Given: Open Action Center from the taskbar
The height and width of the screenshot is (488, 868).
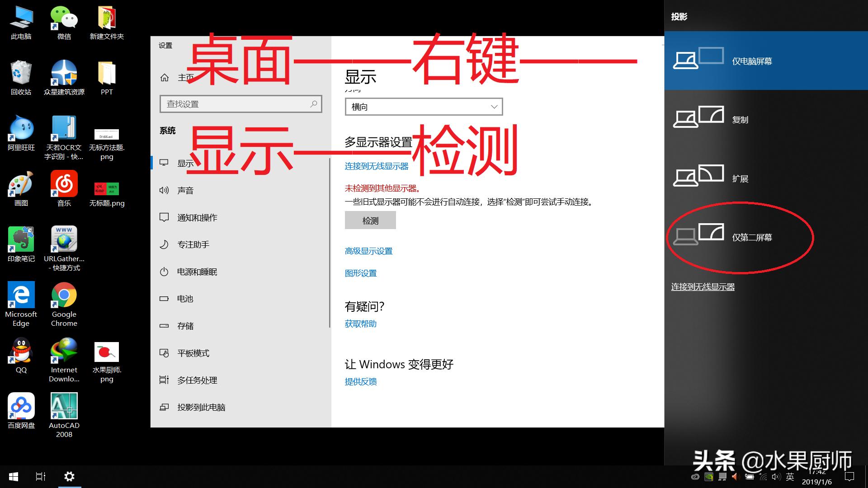Looking at the screenshot, I should click(x=849, y=476).
